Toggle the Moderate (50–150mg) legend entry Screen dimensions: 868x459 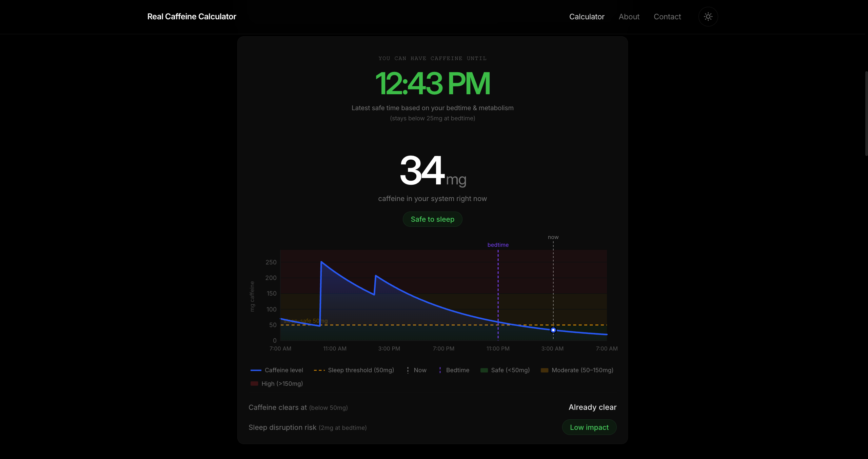pos(577,370)
